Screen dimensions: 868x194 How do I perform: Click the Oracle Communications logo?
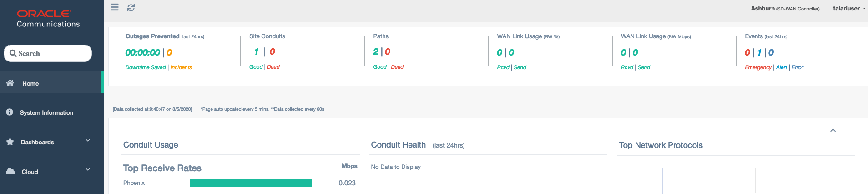pos(48,19)
